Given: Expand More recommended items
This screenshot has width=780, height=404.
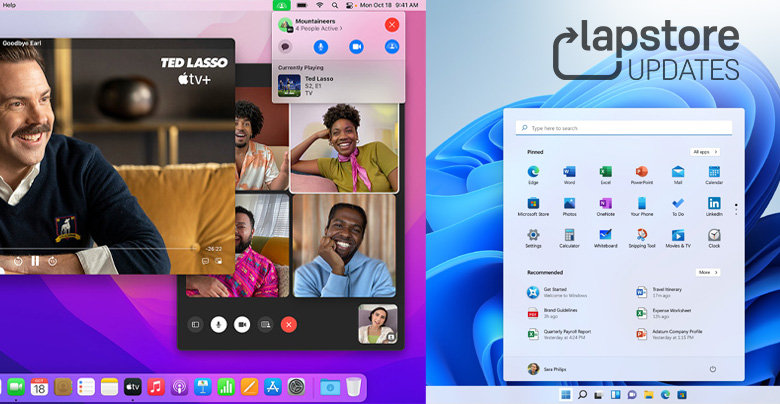Looking at the screenshot, I should coord(708,272).
